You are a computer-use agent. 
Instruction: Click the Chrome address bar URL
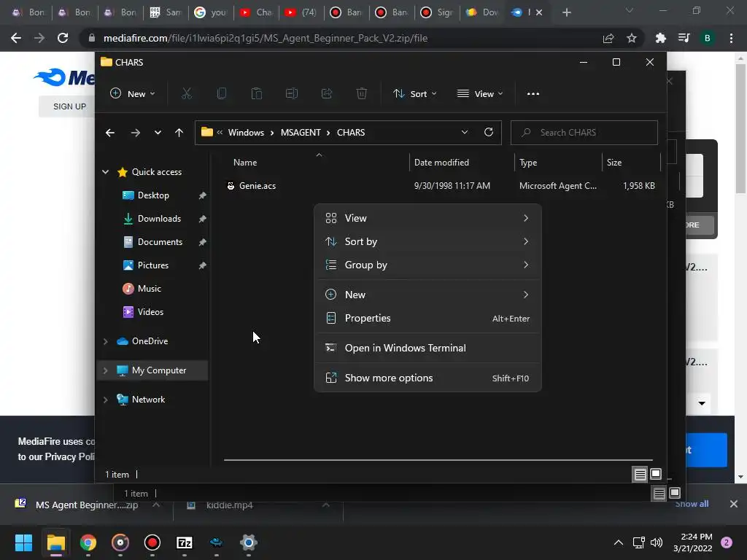pyautogui.click(x=266, y=38)
